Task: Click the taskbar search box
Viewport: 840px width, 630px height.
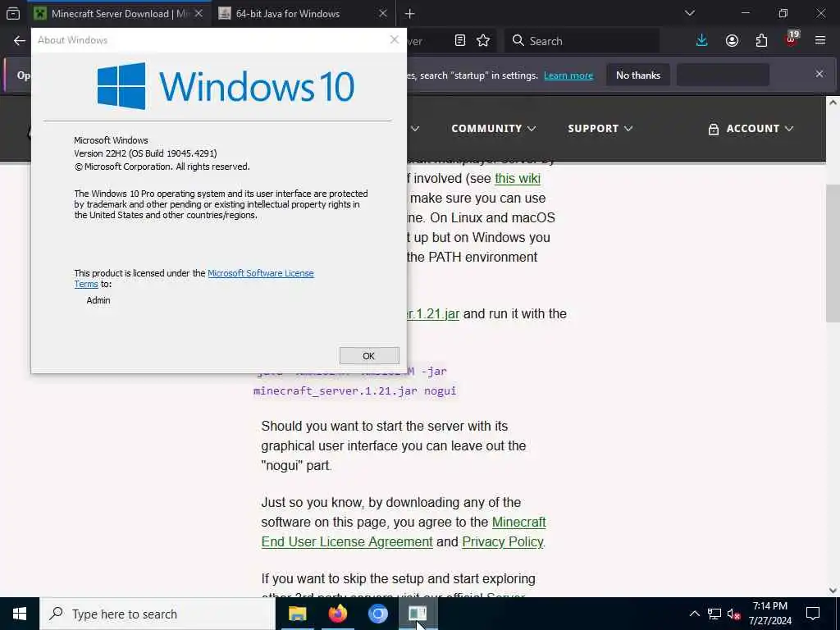Action: 157,614
